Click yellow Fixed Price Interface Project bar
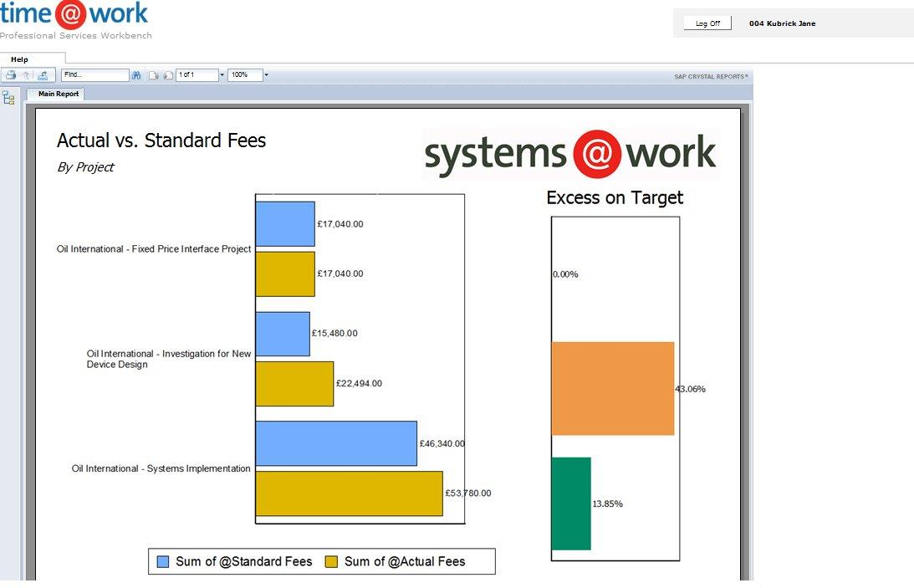The width and height of the screenshot is (914, 588). tap(285, 274)
